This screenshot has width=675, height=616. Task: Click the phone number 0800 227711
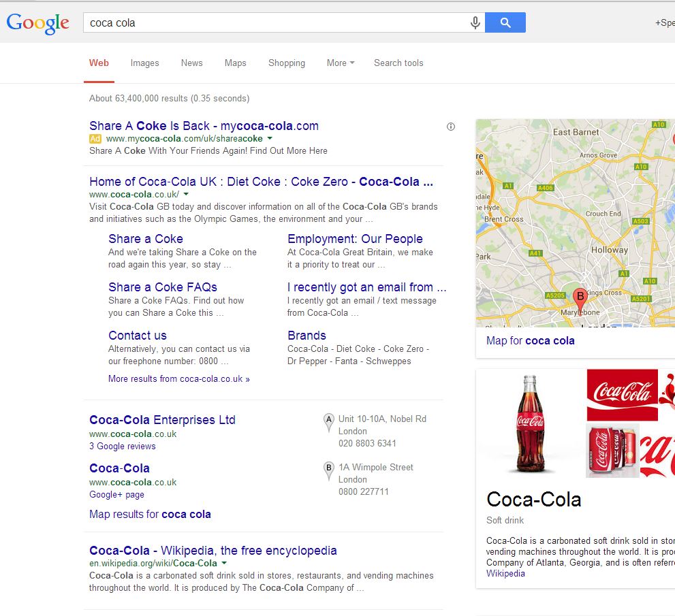click(x=363, y=491)
